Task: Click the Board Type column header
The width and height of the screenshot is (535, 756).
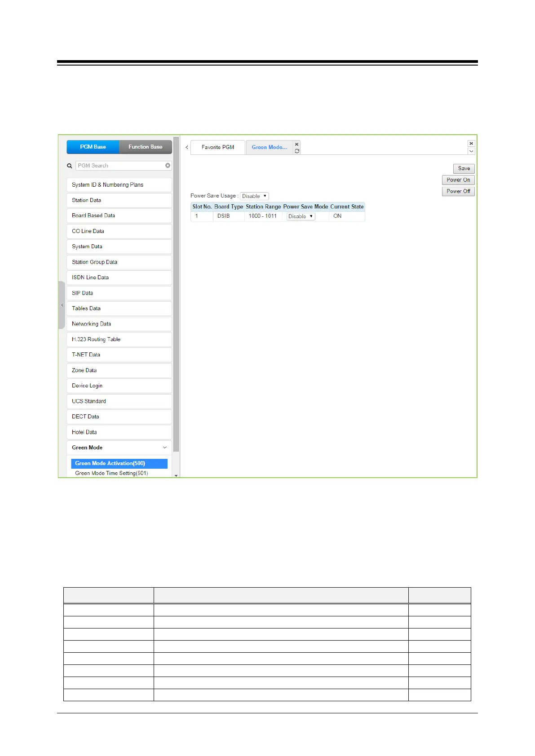Action: [x=229, y=207]
